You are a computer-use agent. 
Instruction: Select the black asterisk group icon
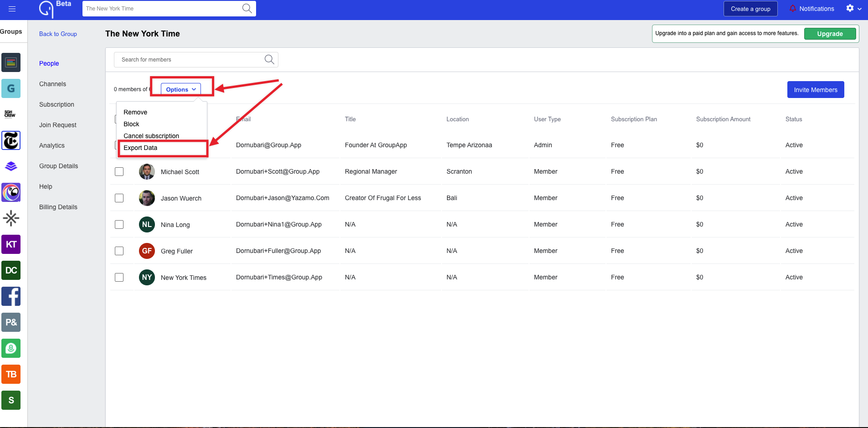click(x=11, y=218)
